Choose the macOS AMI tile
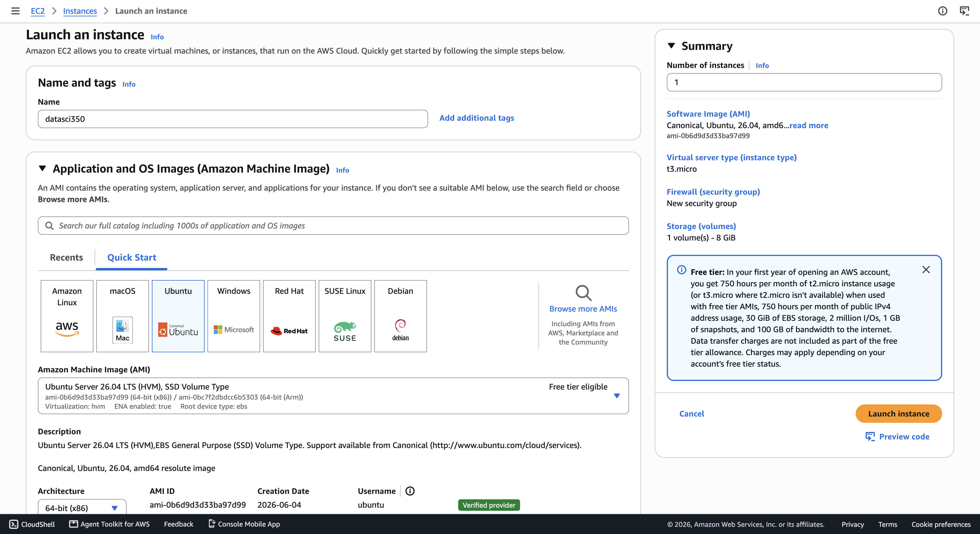This screenshot has height=534, width=980. (123, 316)
